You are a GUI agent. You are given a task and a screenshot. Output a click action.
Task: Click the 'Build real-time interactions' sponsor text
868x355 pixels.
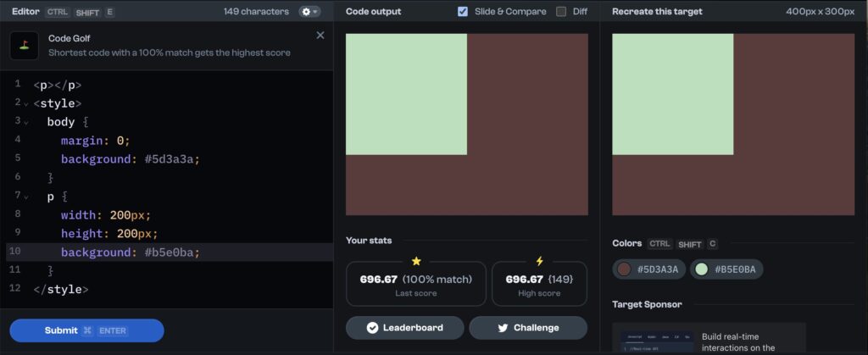[738, 341]
